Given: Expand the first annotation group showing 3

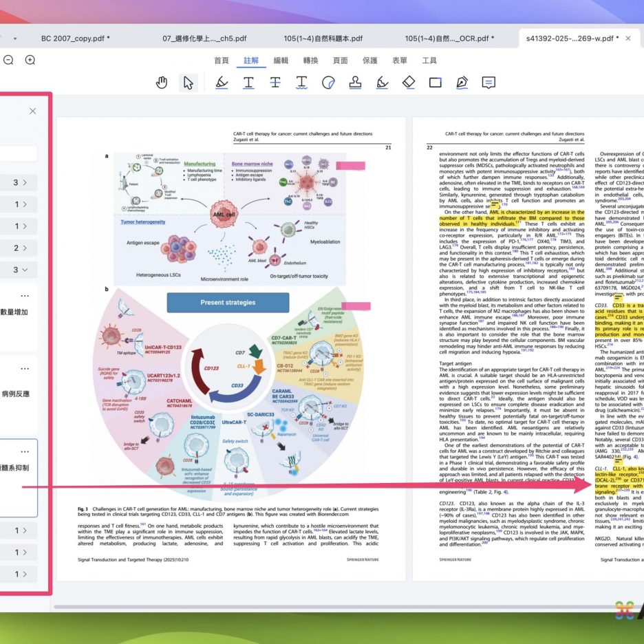Looking at the screenshot, I should click(20, 183).
